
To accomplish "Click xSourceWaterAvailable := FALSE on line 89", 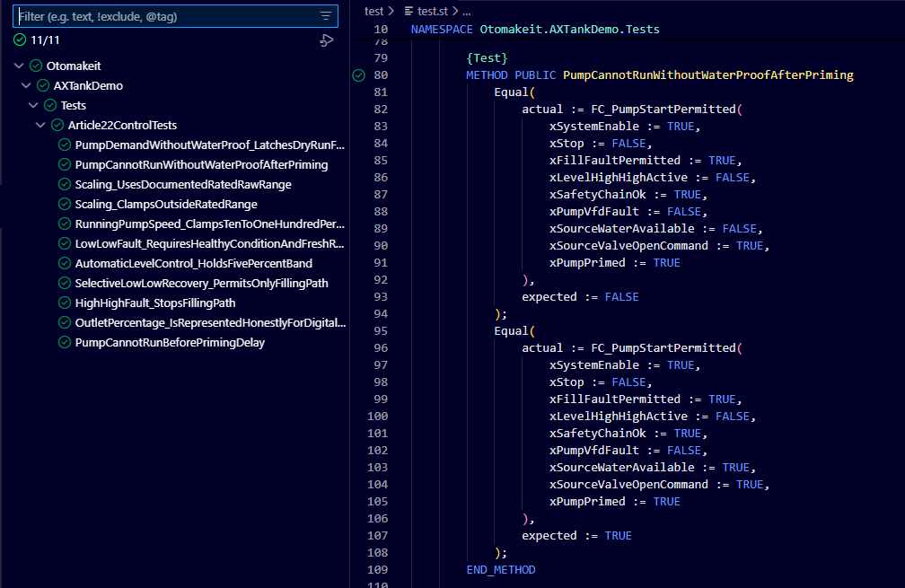I will [655, 229].
